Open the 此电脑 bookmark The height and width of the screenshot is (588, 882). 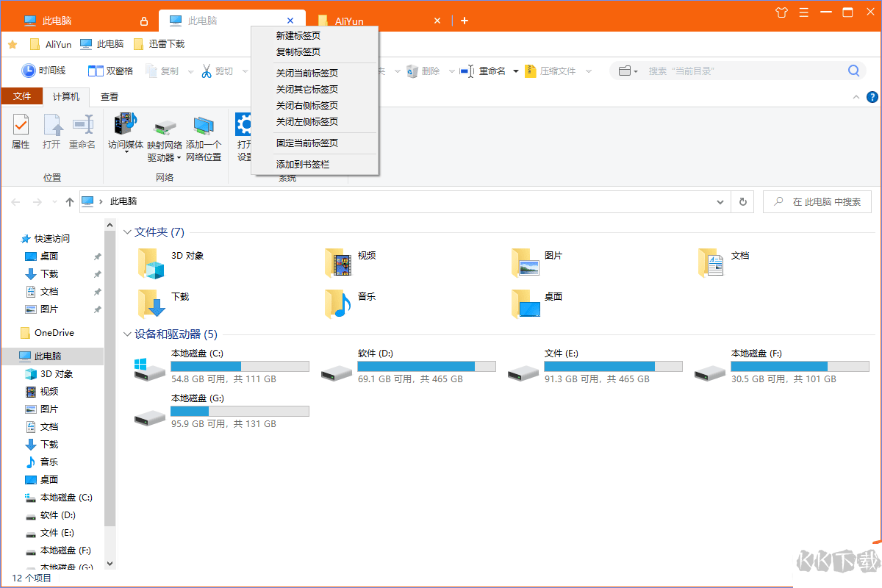[101, 44]
